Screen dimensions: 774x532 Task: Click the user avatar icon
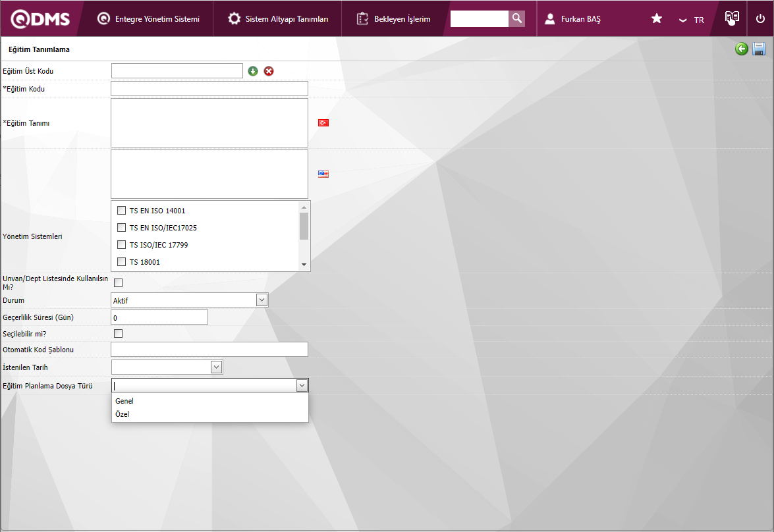point(550,18)
